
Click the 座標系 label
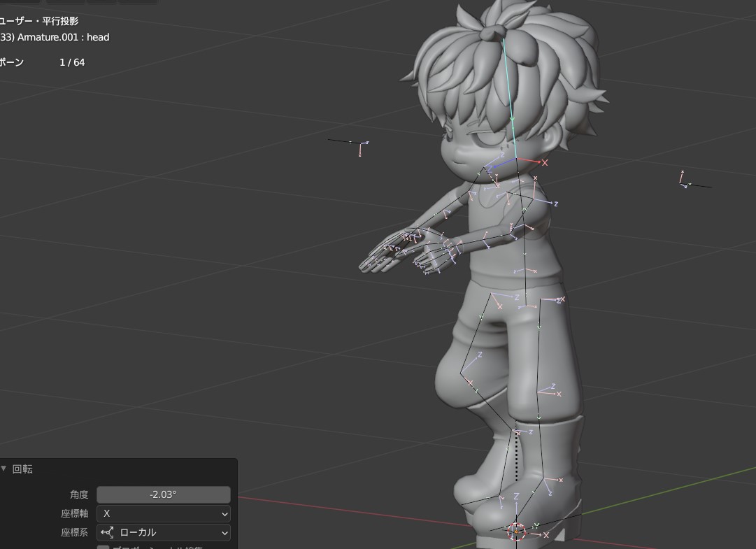pyautogui.click(x=75, y=533)
